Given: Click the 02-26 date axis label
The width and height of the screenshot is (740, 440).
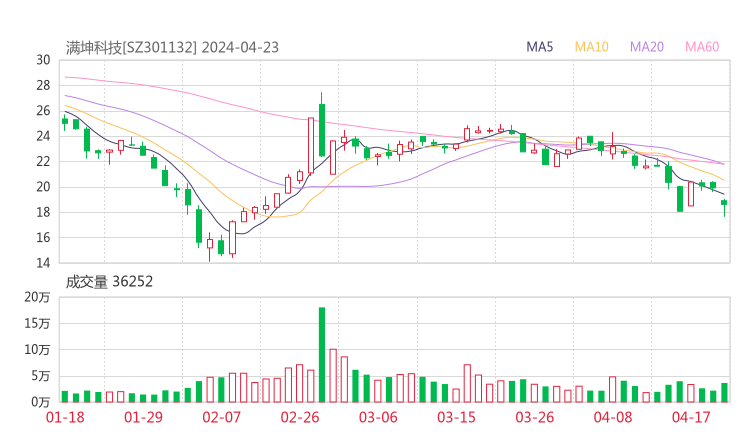Looking at the screenshot, I should pyautogui.click(x=300, y=417).
